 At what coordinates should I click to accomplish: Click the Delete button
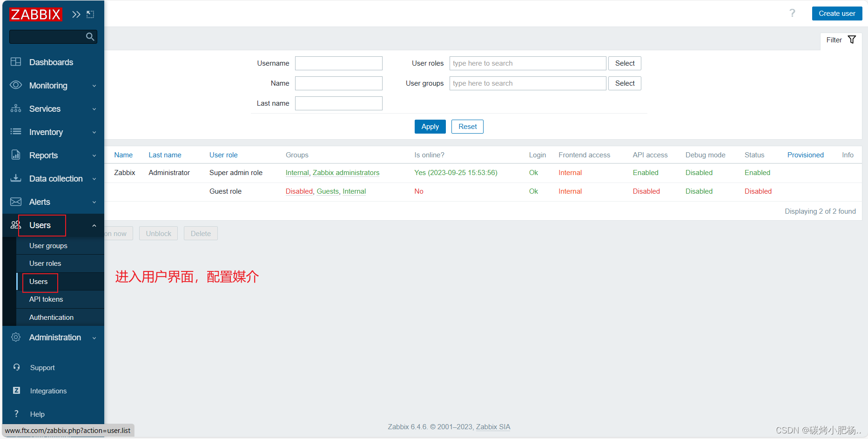[x=201, y=233]
